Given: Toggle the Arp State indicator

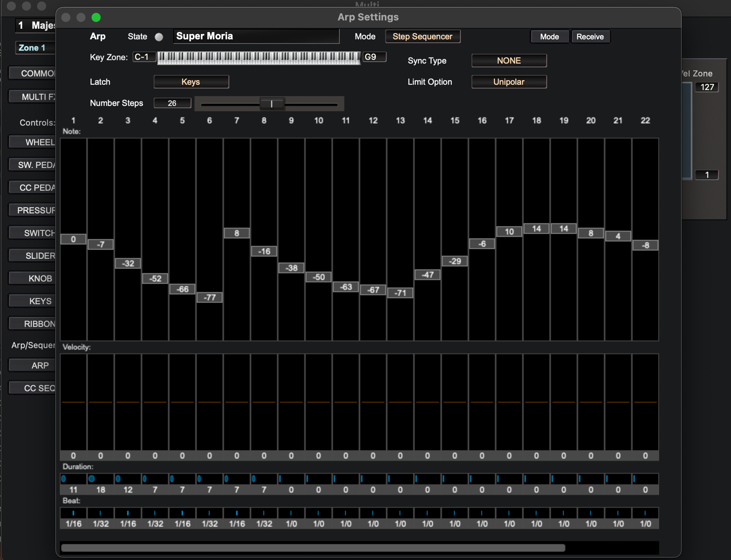Looking at the screenshot, I should pos(159,37).
